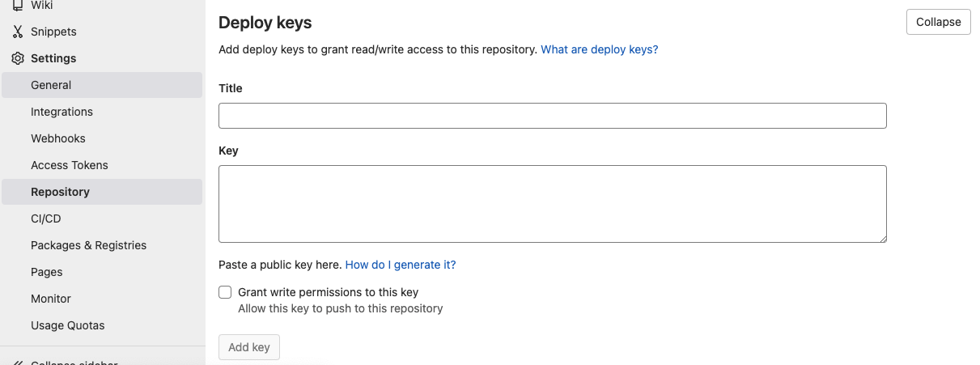This screenshot has height=365, width=980.
Task: Open Monitor settings page
Action: 51,299
